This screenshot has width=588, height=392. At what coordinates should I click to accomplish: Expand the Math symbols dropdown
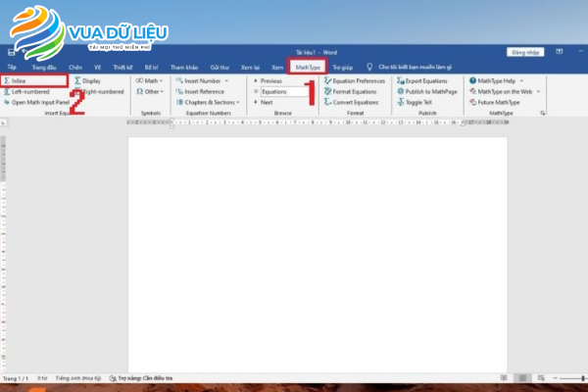150,80
